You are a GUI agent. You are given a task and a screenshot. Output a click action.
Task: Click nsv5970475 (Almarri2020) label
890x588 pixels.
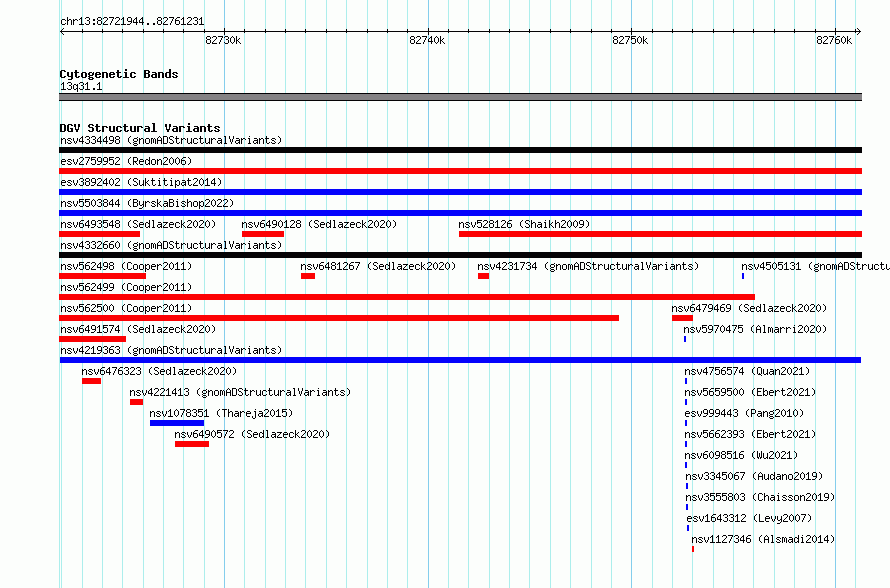[x=755, y=329]
